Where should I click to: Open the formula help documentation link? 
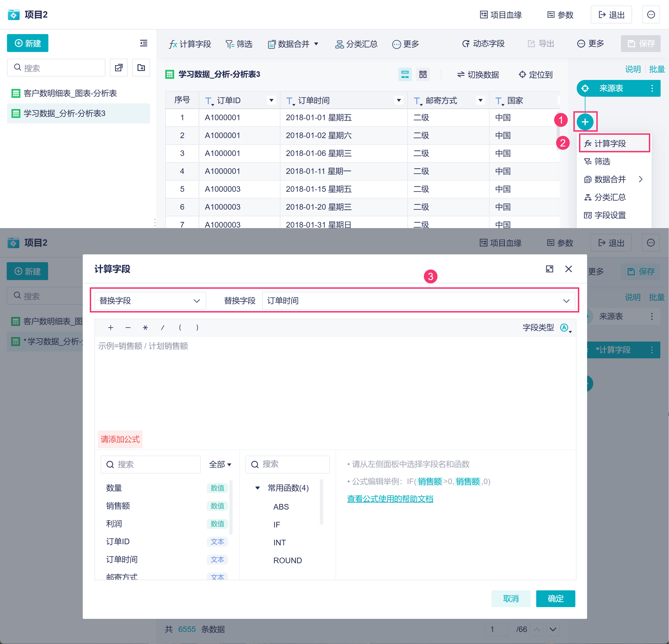point(390,499)
